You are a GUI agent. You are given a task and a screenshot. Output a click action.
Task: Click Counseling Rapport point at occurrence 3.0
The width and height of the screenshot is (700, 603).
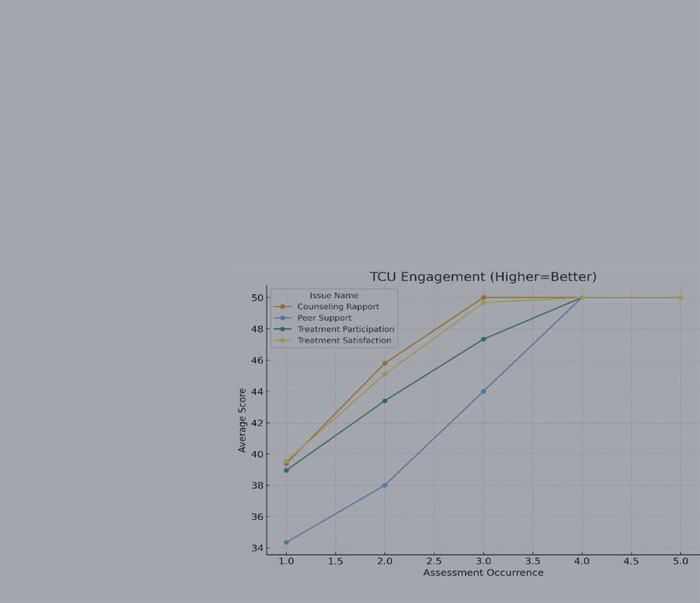point(484,297)
